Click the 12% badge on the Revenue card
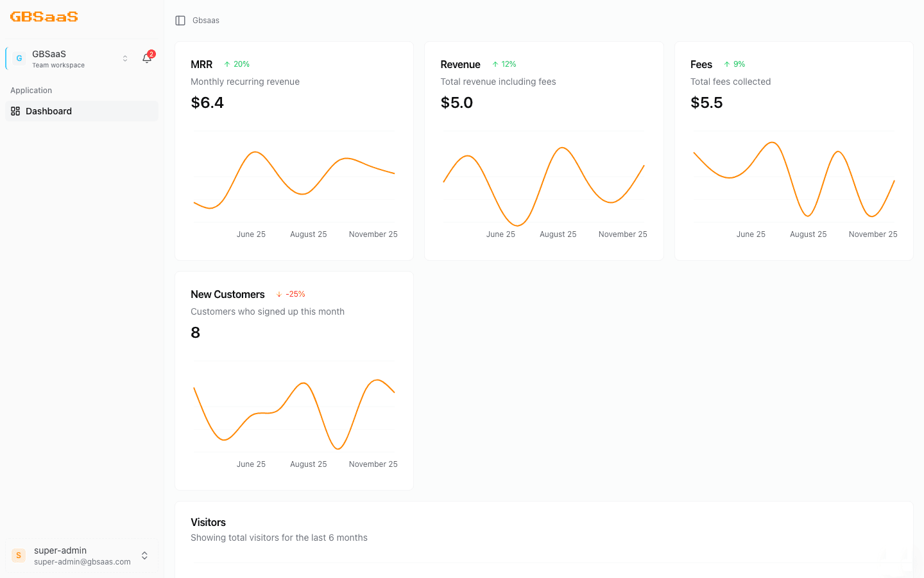This screenshot has width=924, height=578. click(504, 64)
